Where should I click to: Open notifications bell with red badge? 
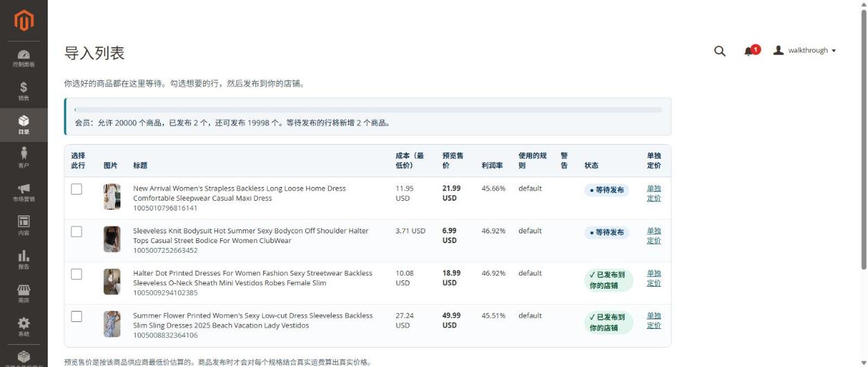pos(751,51)
